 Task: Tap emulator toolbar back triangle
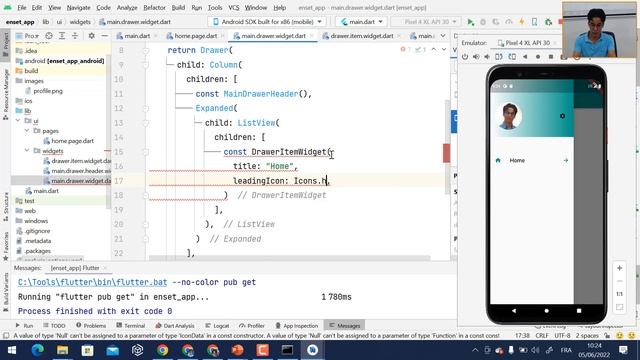525,57
